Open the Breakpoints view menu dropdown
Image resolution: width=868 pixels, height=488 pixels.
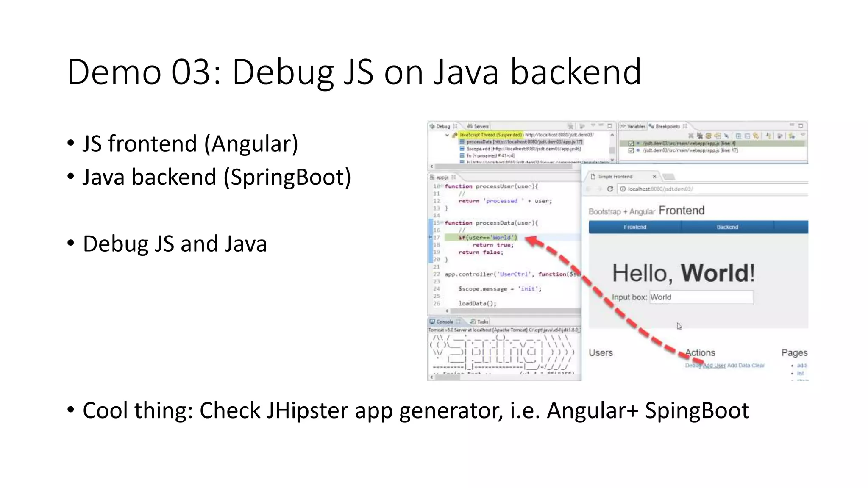803,135
